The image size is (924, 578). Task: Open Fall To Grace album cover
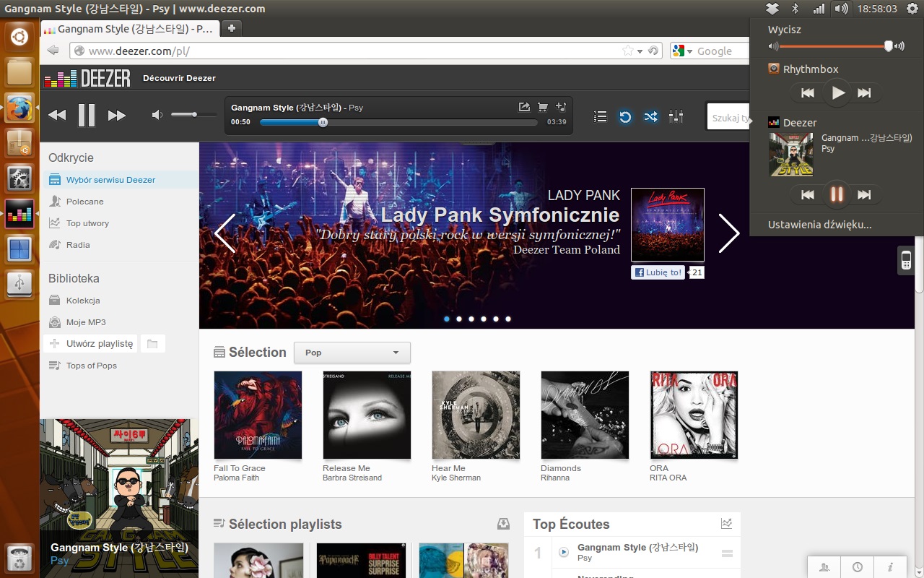point(258,415)
